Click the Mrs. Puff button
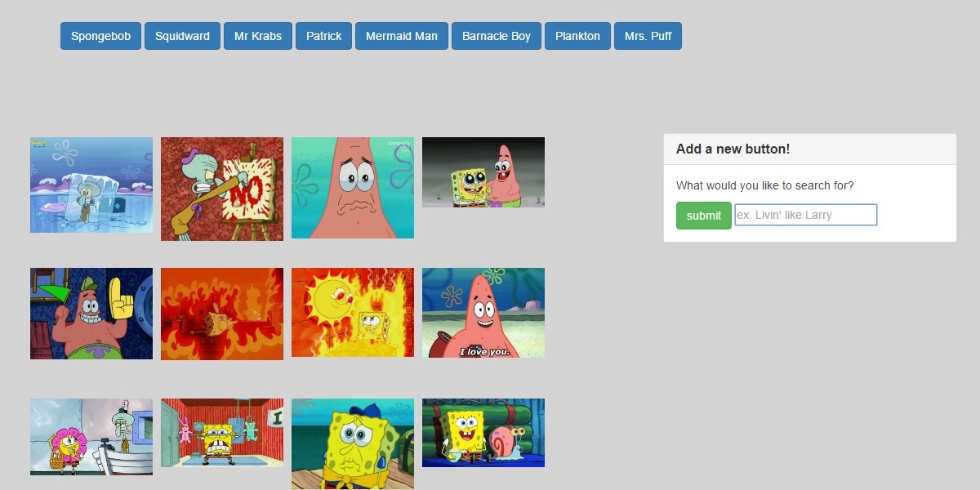 coord(648,36)
